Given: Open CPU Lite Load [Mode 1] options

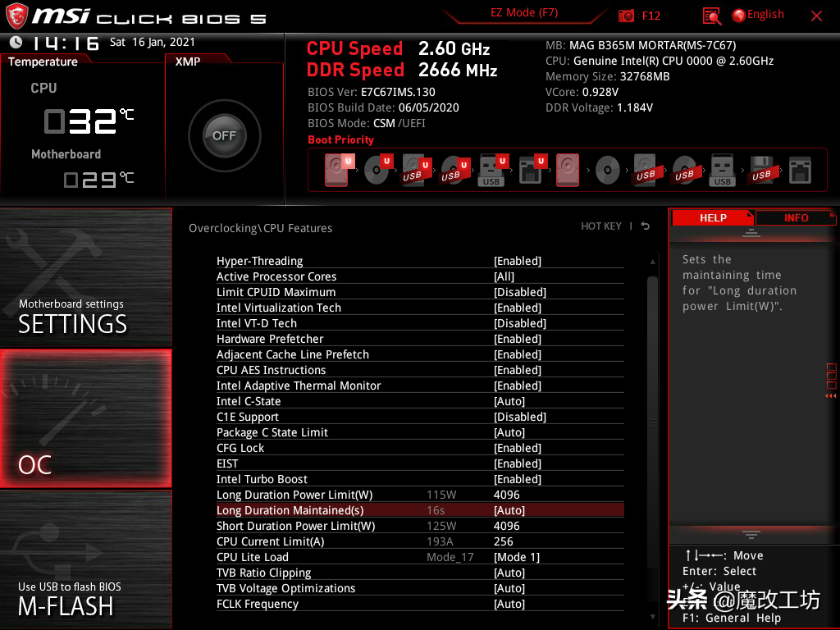Looking at the screenshot, I should [x=517, y=557].
